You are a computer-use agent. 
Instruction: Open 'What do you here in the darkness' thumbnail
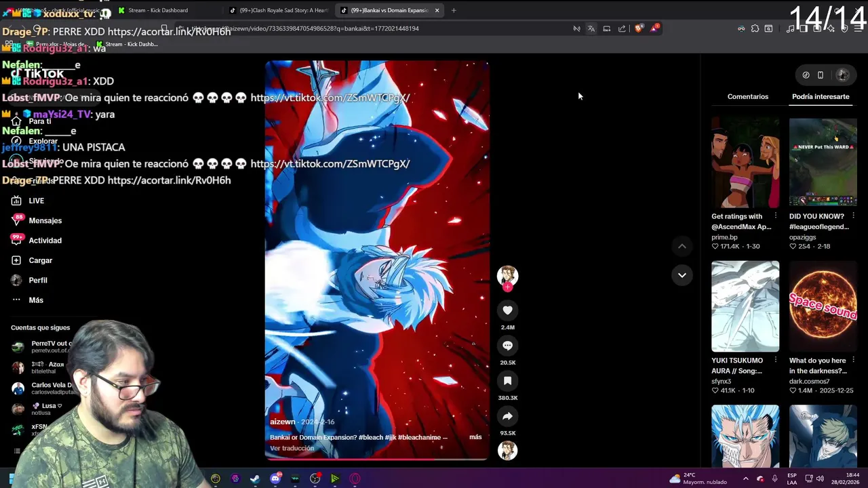click(x=823, y=306)
